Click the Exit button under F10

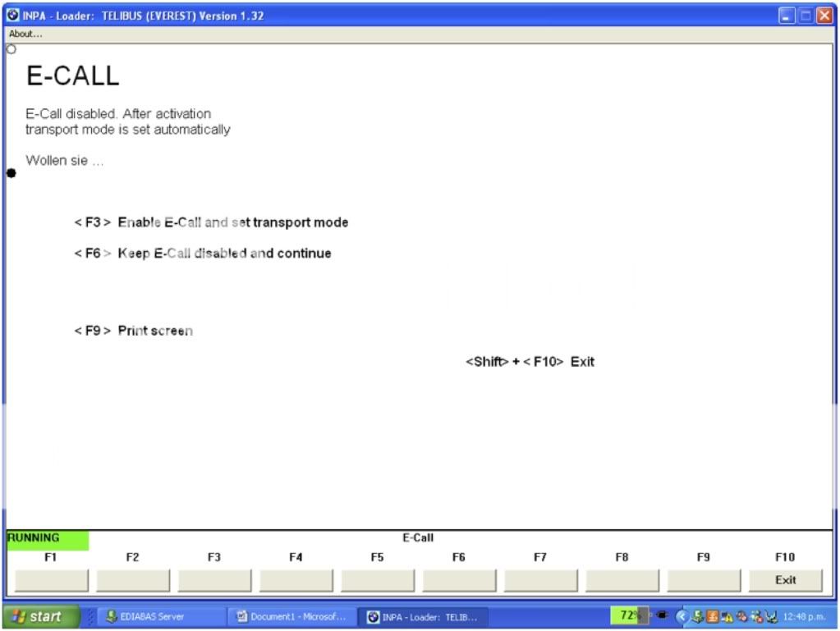[785, 580]
